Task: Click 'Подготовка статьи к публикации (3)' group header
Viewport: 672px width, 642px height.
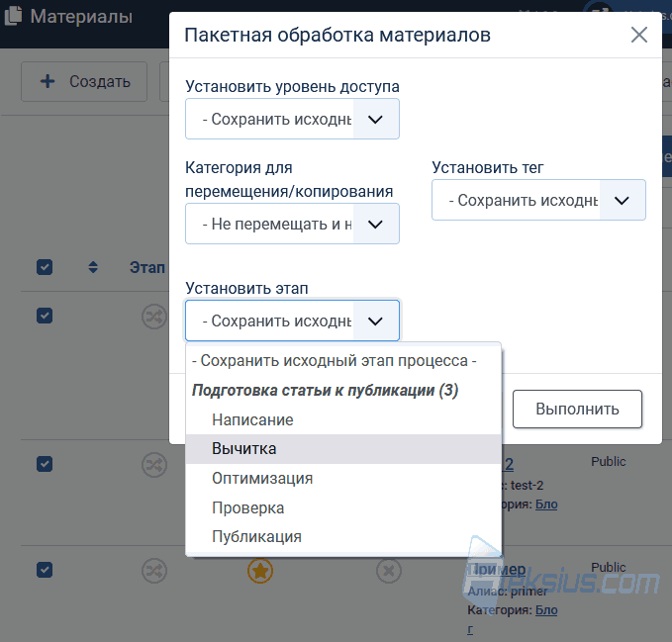Action: 325,390
